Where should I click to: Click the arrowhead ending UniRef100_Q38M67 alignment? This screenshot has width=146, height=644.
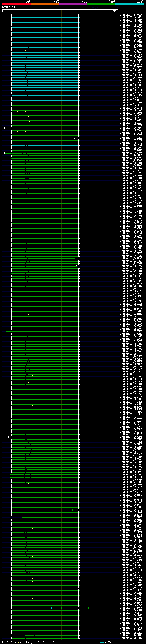tap(89, 608)
